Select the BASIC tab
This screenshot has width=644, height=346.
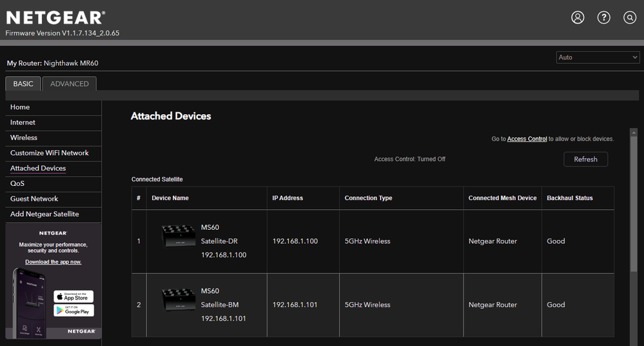tap(23, 84)
